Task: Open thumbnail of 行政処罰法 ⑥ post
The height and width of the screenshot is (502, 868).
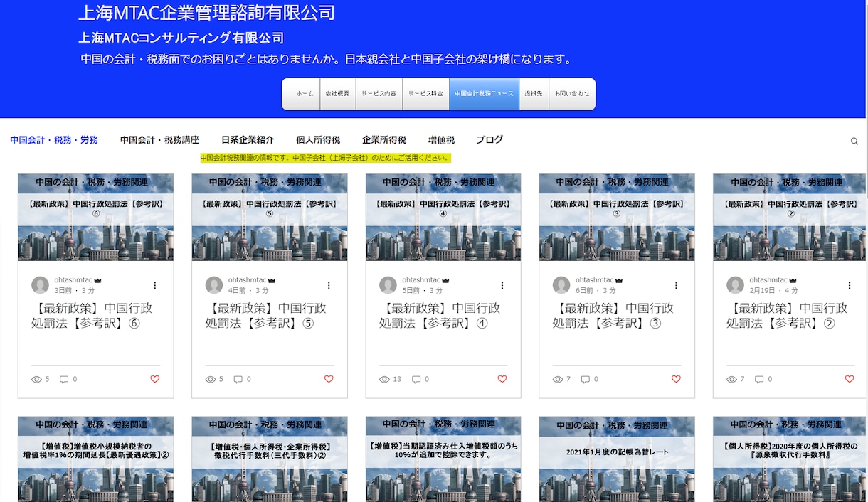Action: [96, 218]
